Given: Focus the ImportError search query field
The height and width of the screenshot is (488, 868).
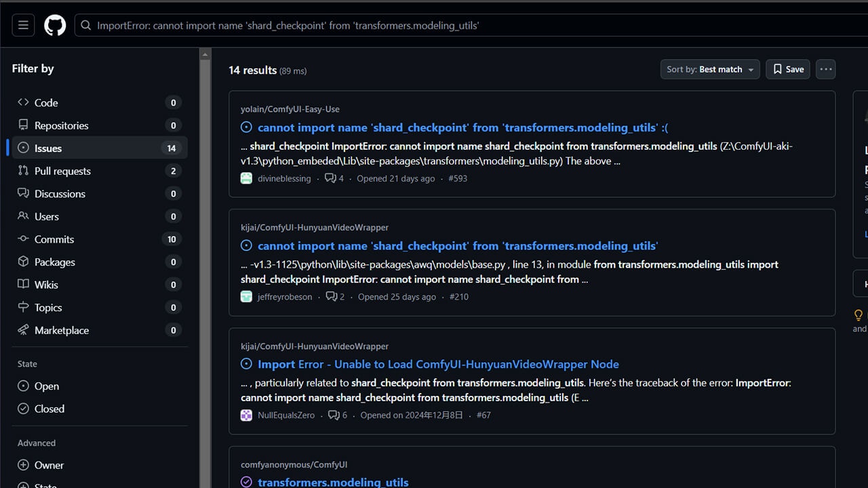Looking at the screenshot, I should click(x=471, y=26).
